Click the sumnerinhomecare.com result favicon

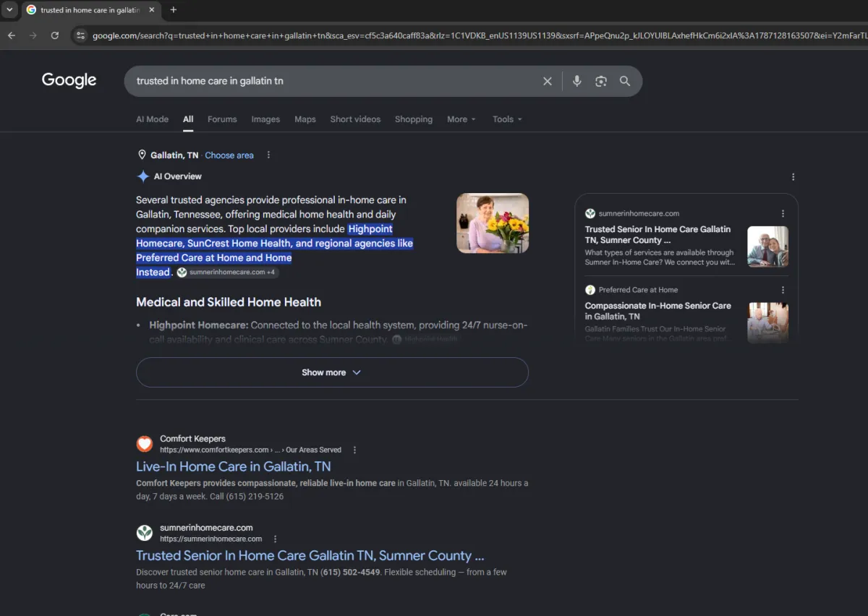coord(145,533)
